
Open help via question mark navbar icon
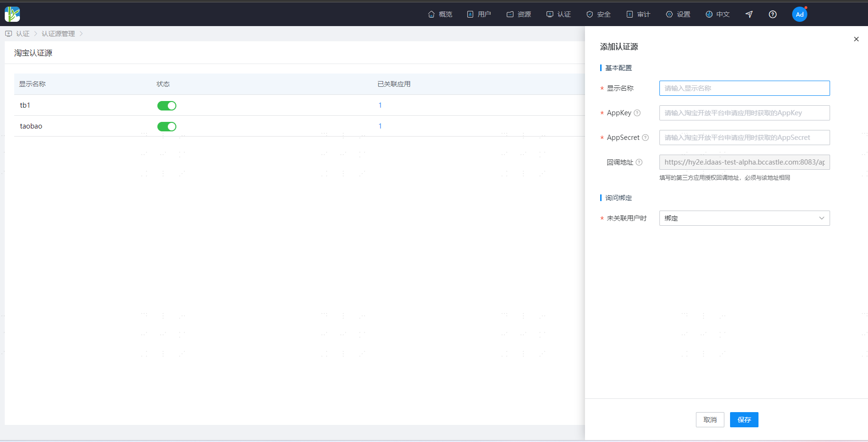tap(773, 14)
